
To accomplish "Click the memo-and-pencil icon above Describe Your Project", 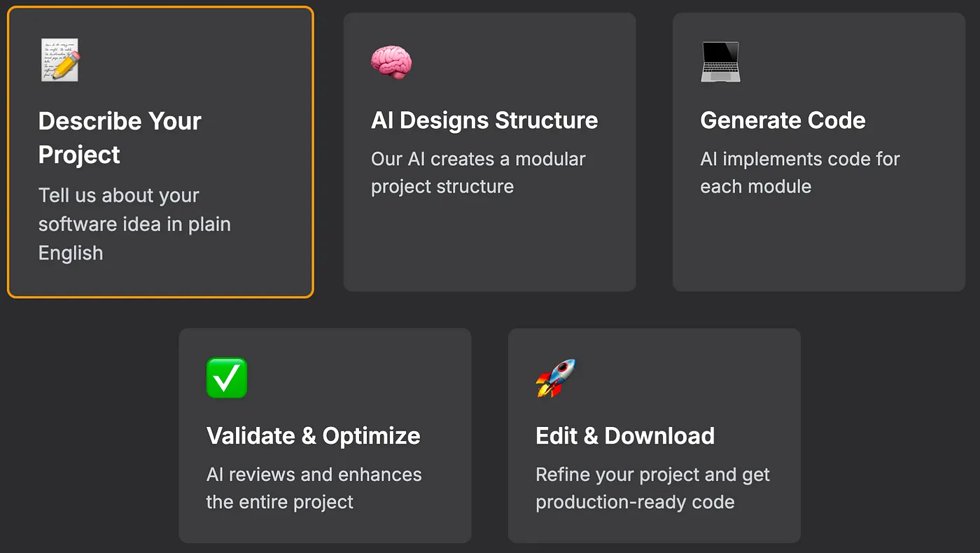I will tap(60, 59).
